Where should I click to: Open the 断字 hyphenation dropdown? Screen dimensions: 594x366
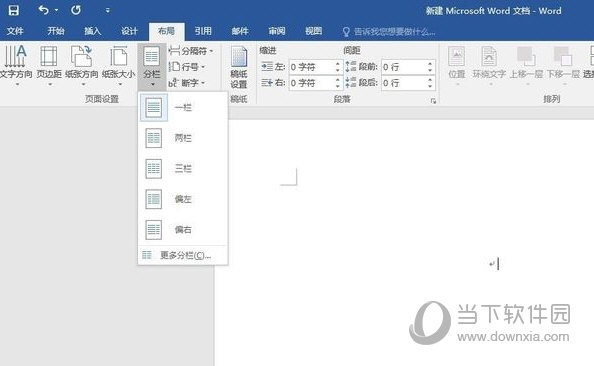point(187,83)
